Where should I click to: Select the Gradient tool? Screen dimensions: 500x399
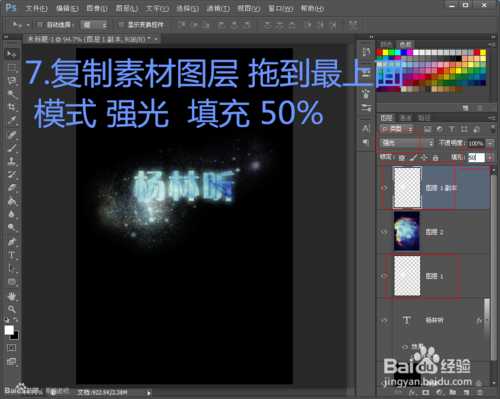click(x=12, y=202)
